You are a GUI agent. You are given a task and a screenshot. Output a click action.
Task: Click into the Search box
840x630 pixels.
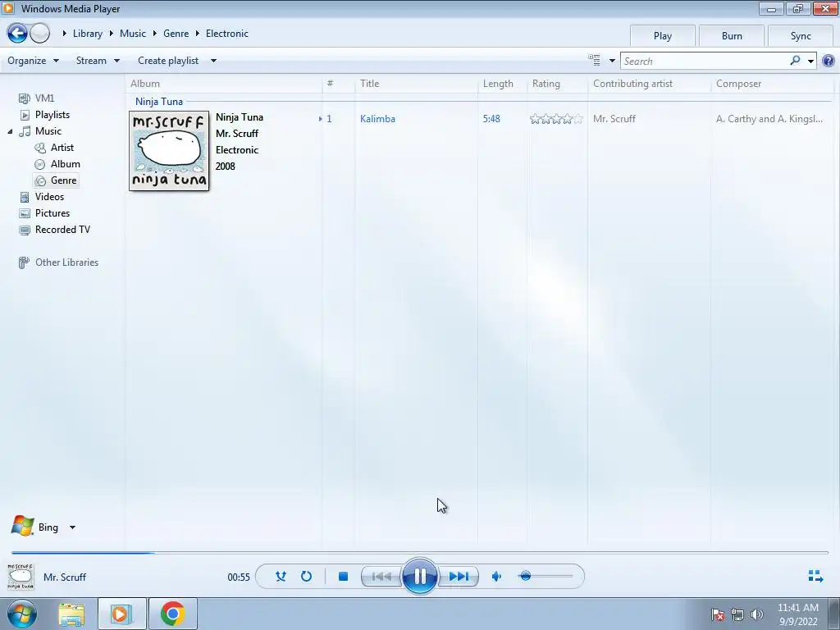point(705,61)
